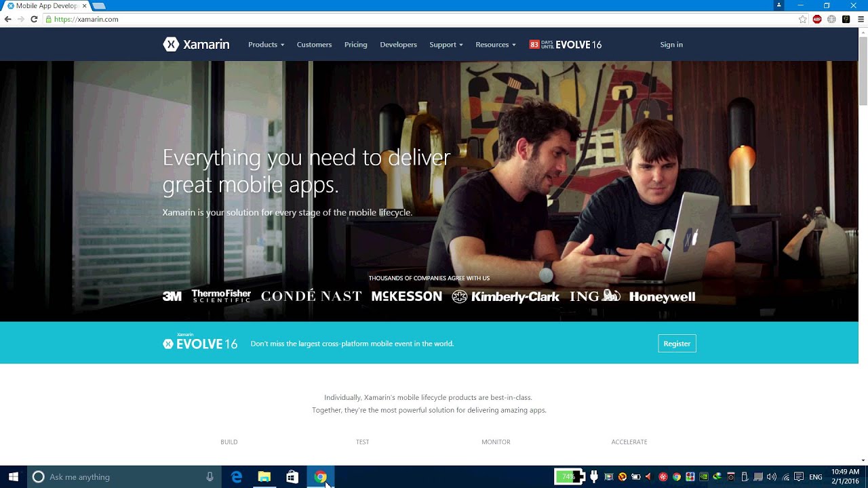The height and width of the screenshot is (488, 868).
Task: Open the Chrome hamburger menu
Action: tap(861, 19)
